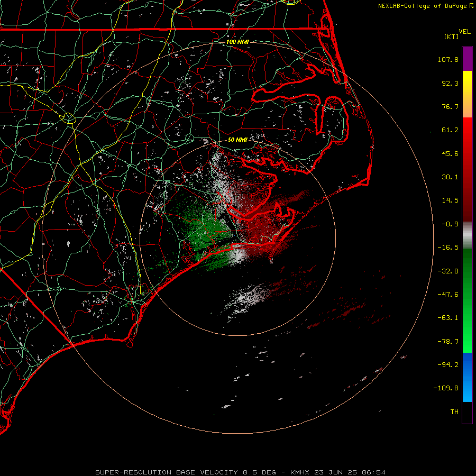Click the NEXLAB-College of DuPage label
This screenshot has height=476, width=476.
point(422,6)
